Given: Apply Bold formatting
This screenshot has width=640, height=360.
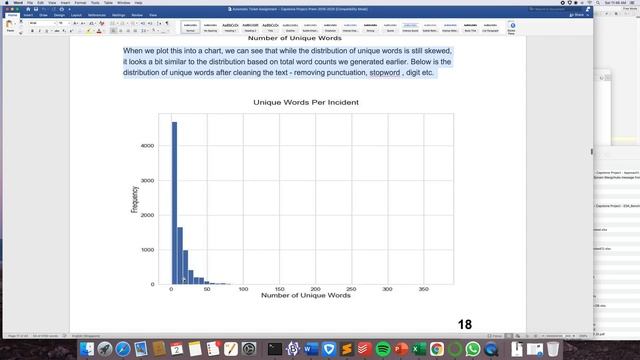Looking at the screenshot, I should point(32,31).
